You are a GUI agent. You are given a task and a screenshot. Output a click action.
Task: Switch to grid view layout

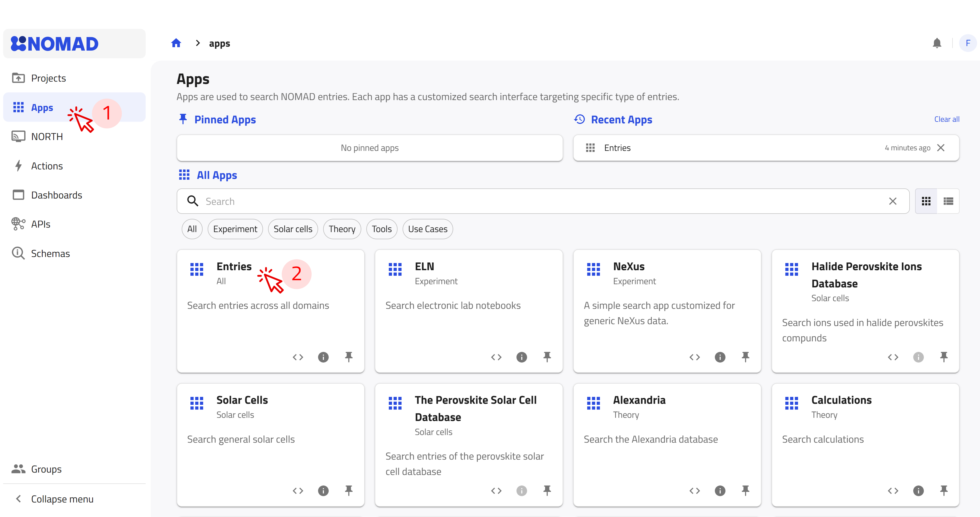[926, 201]
